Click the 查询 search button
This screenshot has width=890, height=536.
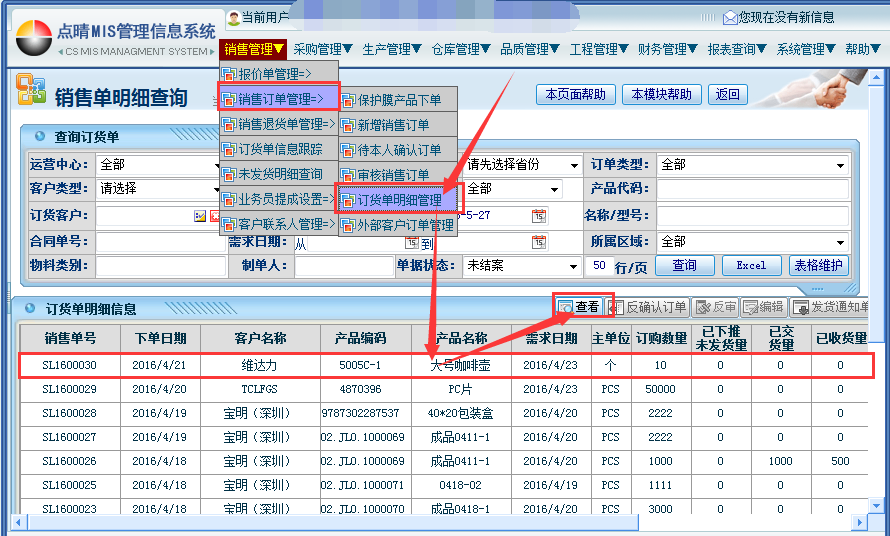coord(684,266)
